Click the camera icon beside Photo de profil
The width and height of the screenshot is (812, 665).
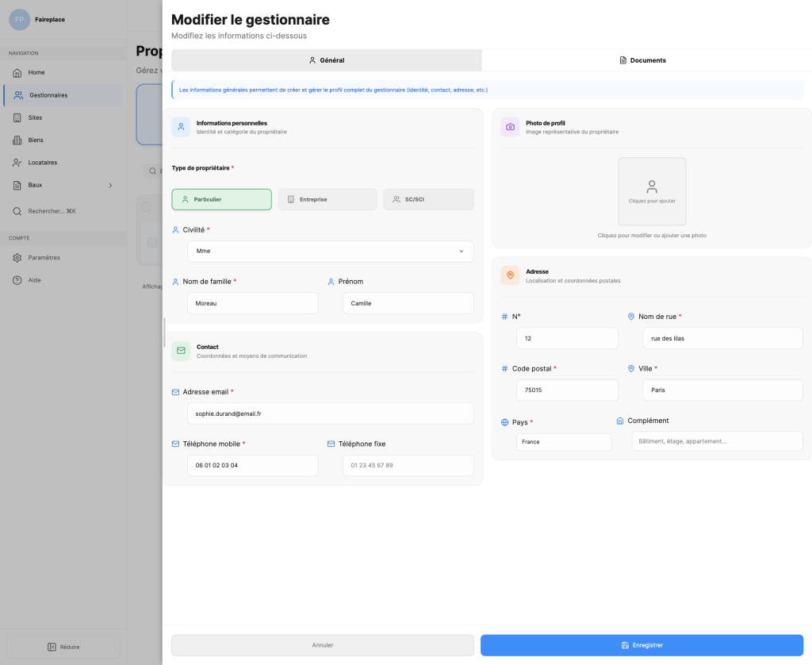510,127
